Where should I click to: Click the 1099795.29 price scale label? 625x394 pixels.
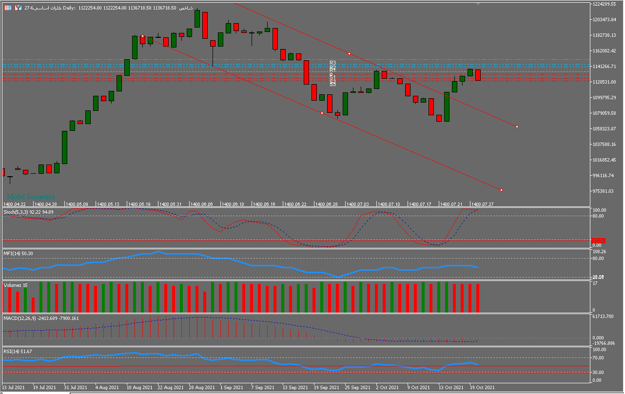click(x=604, y=97)
